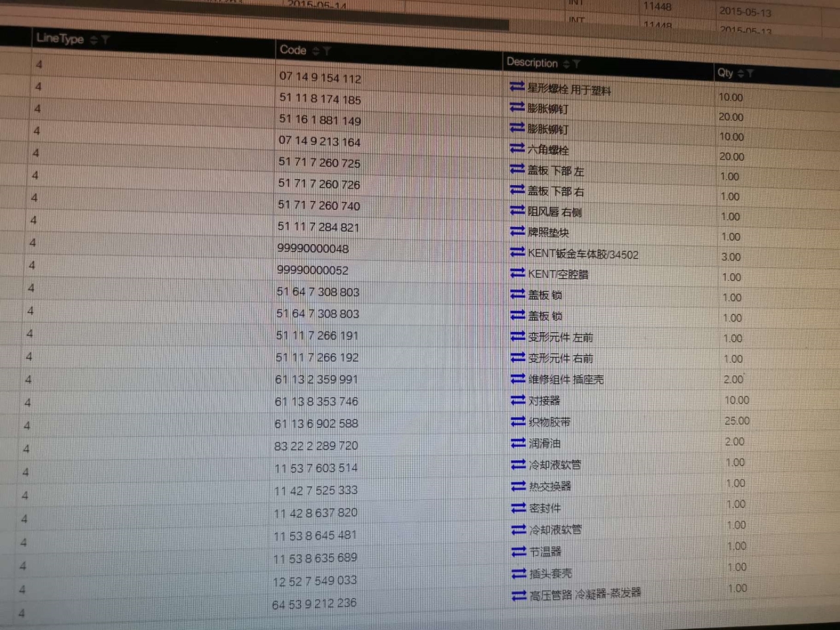
Task: Select code cell 07 14 9 213 164
Action: pyautogui.click(x=320, y=141)
